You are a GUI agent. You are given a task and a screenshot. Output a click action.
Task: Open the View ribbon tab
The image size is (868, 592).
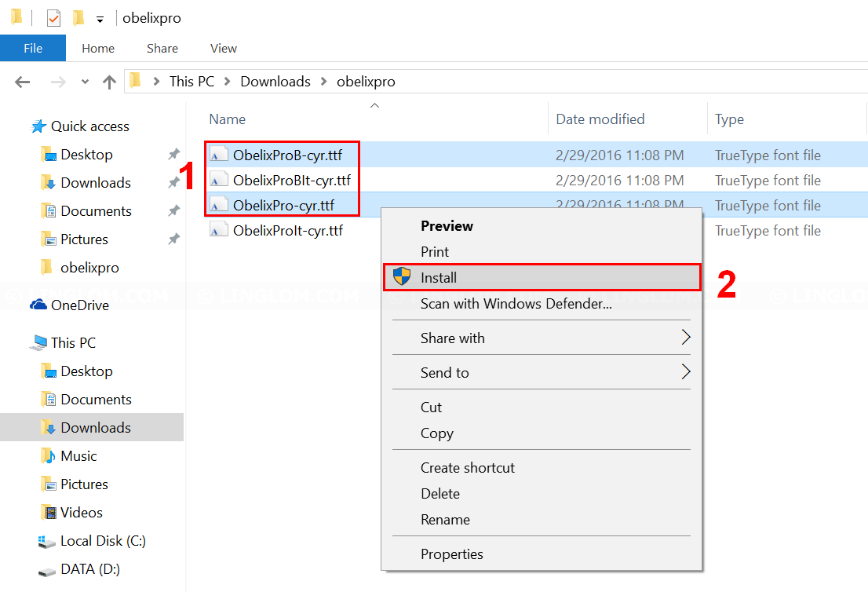pos(223,48)
